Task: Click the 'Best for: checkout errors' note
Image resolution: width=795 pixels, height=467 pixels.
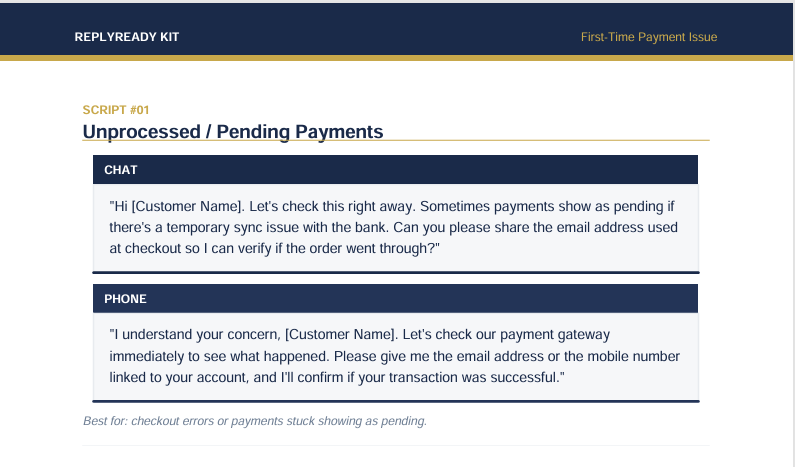Action: pos(255,421)
